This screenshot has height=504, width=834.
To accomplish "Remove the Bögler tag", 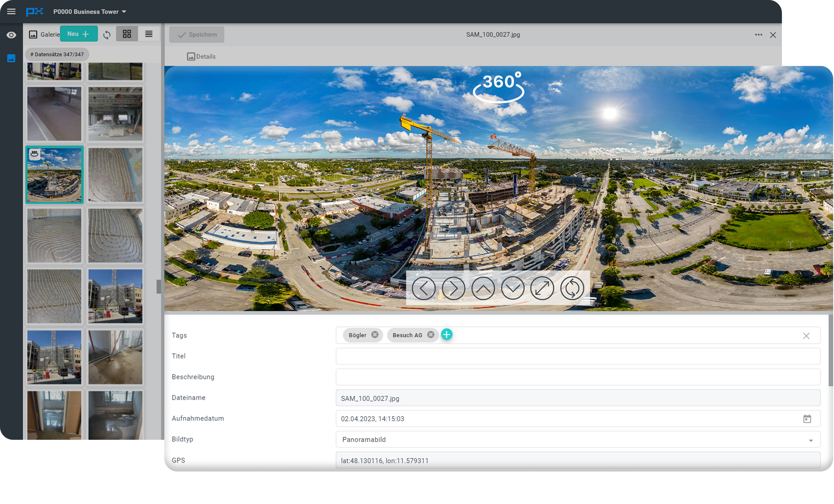I will coord(375,335).
